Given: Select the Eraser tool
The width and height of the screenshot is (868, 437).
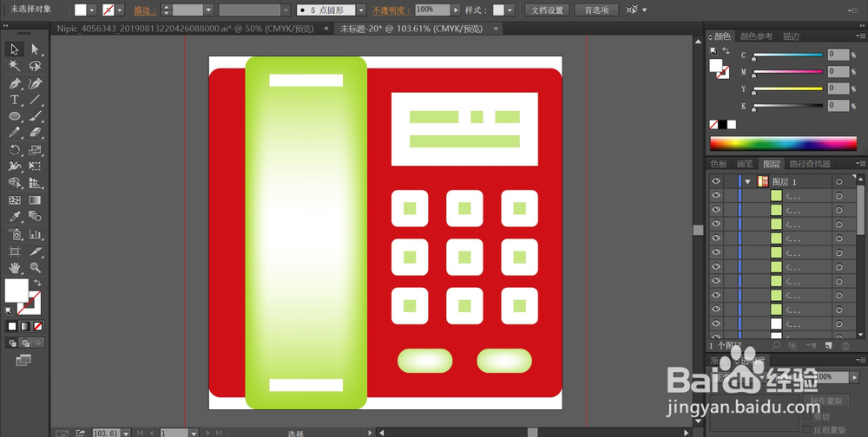Looking at the screenshot, I should tap(36, 133).
